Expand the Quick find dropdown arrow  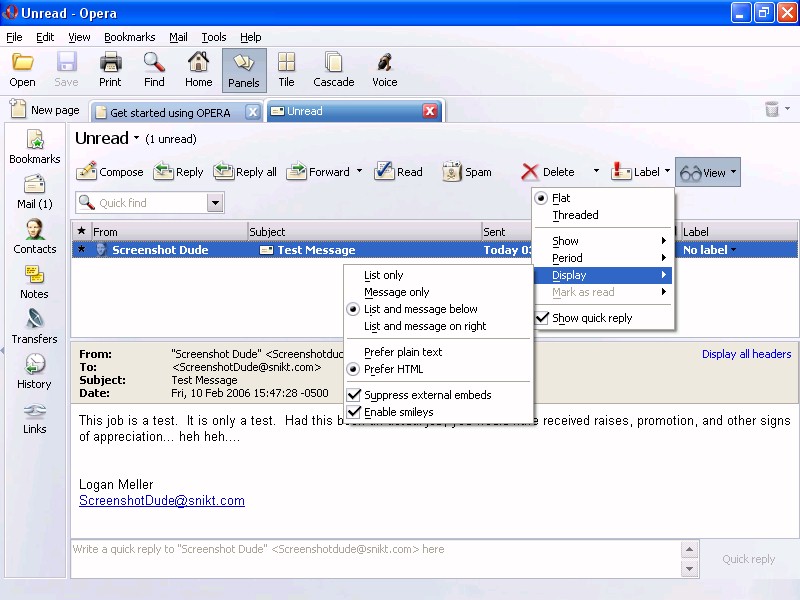tap(215, 203)
